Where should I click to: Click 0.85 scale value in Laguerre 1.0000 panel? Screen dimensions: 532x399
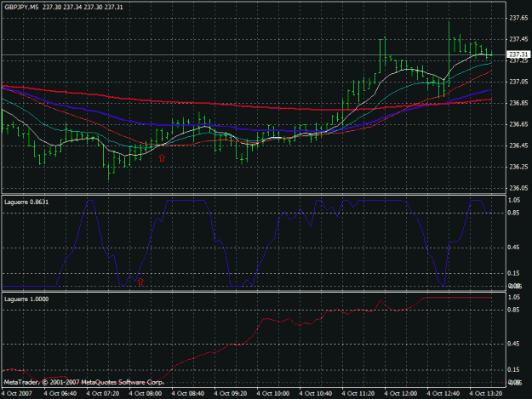click(x=513, y=310)
